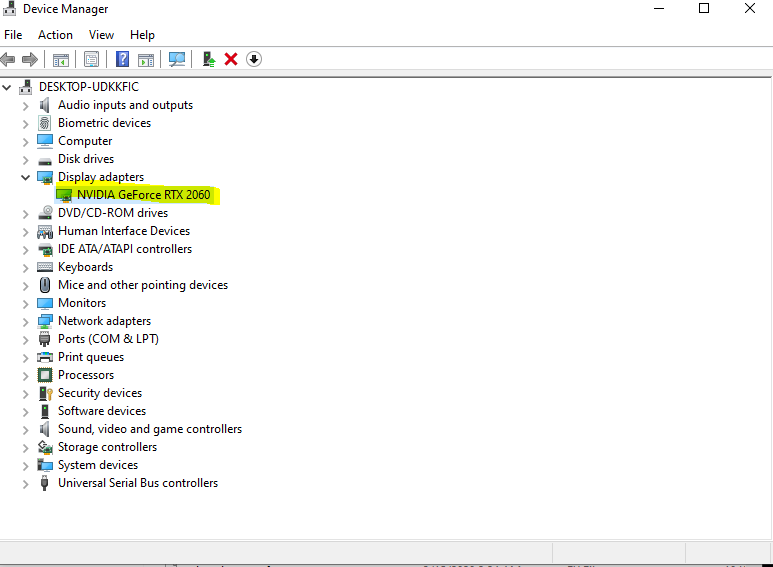Select Software devices label
This screenshot has height=567, width=773.
[102, 411]
